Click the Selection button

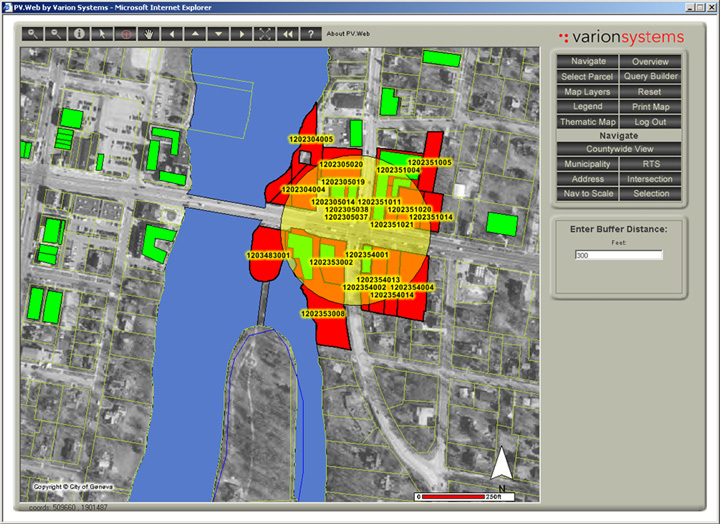coord(650,194)
